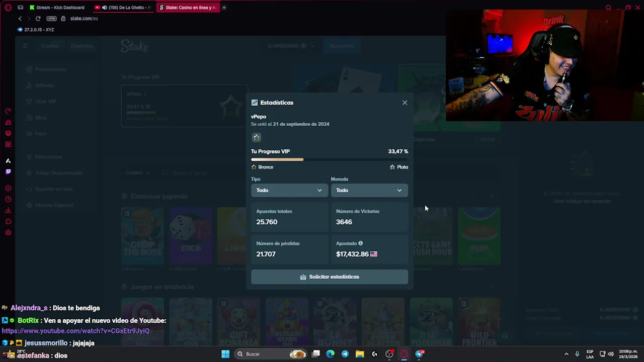
Task: Open Telegram icon with notification badge
Action: 420,354
